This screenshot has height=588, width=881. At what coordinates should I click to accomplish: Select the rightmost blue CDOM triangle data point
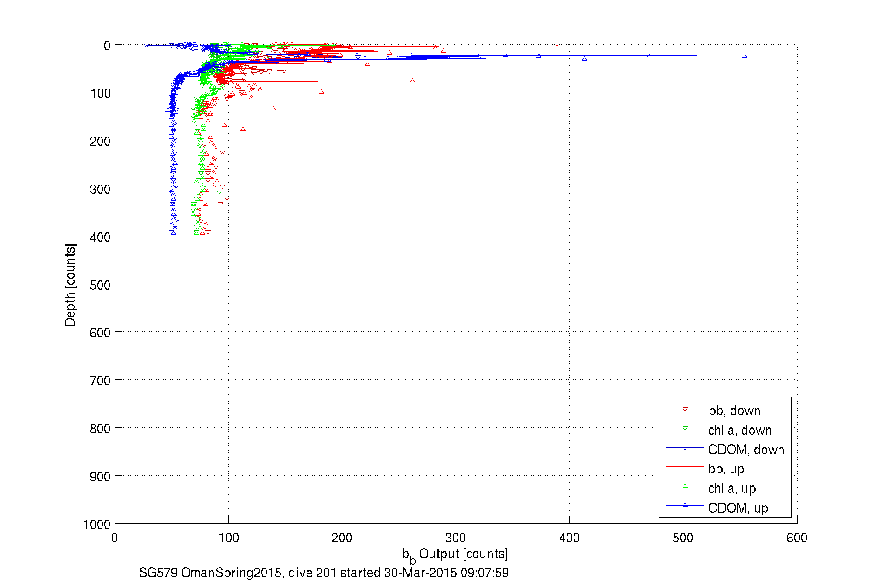744,56
